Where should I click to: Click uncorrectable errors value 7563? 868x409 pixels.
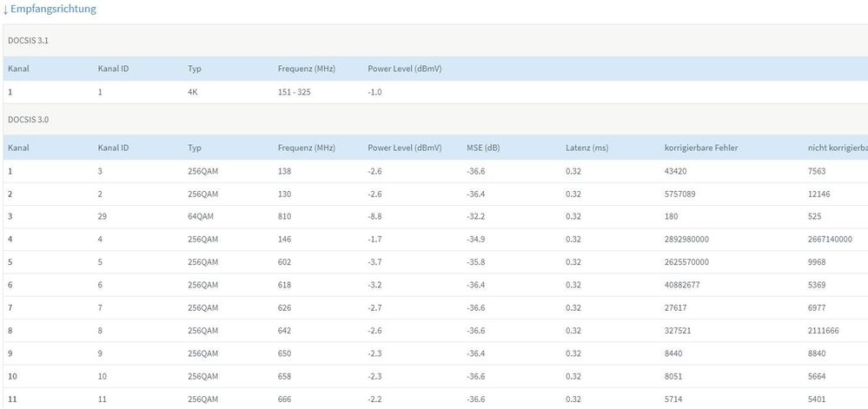click(x=817, y=171)
